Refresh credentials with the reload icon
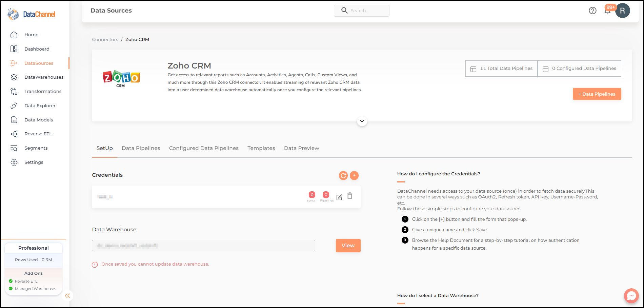The height and width of the screenshot is (308, 644). coord(343,175)
